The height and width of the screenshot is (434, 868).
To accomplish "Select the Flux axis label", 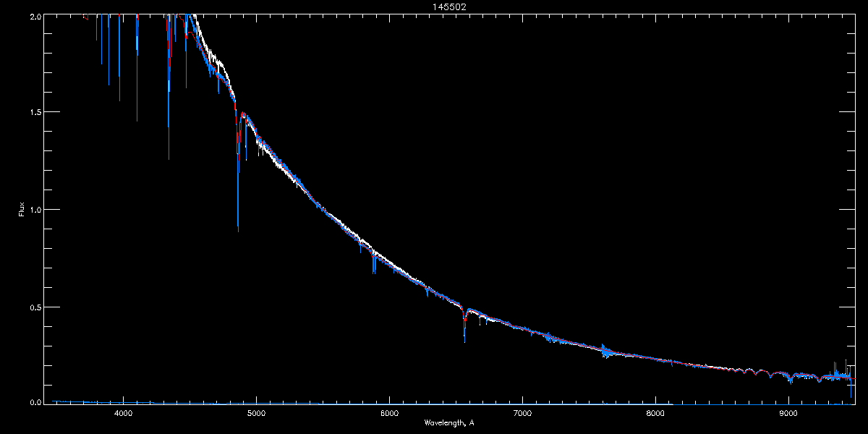I will click(x=22, y=210).
